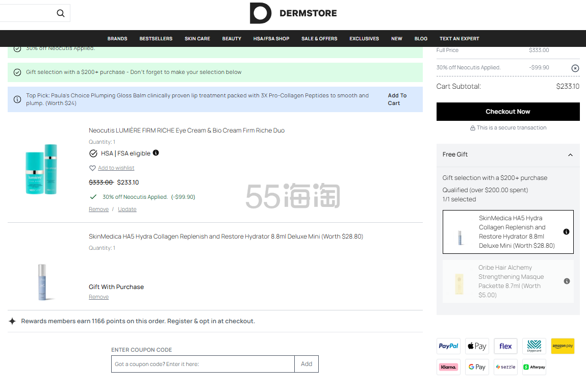This screenshot has width=586, height=392.
Task: Open the Blog page
Action: pos(421,39)
